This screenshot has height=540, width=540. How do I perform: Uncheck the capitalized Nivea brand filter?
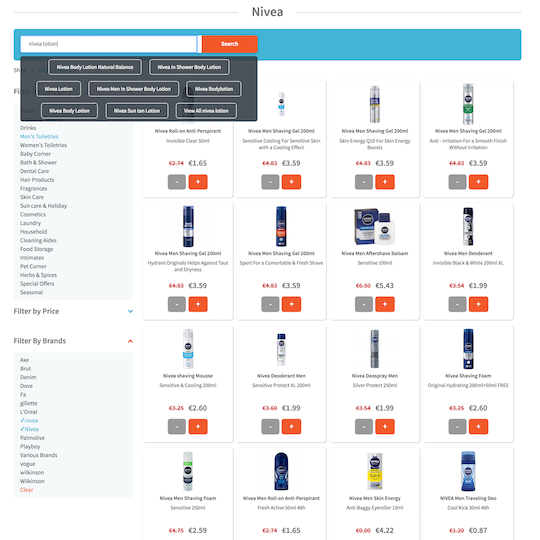29,429
